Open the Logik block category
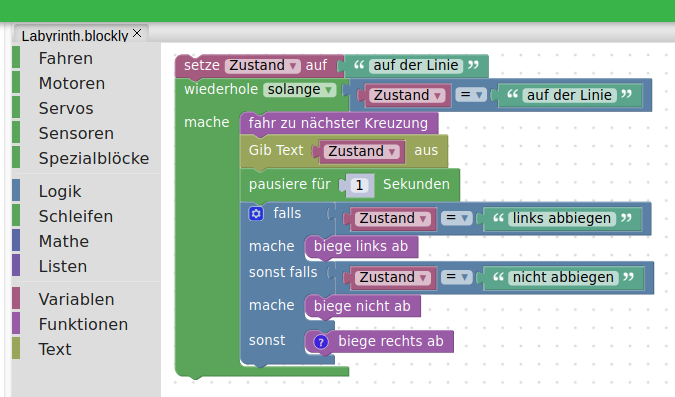 click(86, 191)
